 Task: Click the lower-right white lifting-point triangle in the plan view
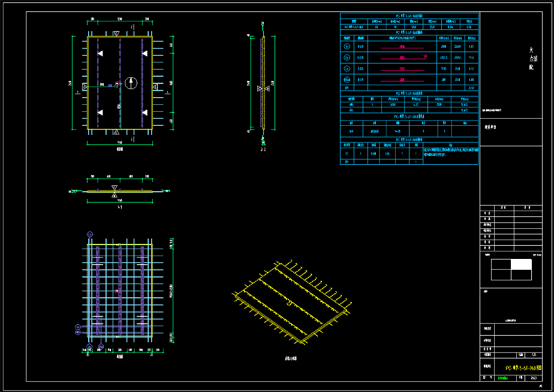pyautogui.click(x=145, y=112)
